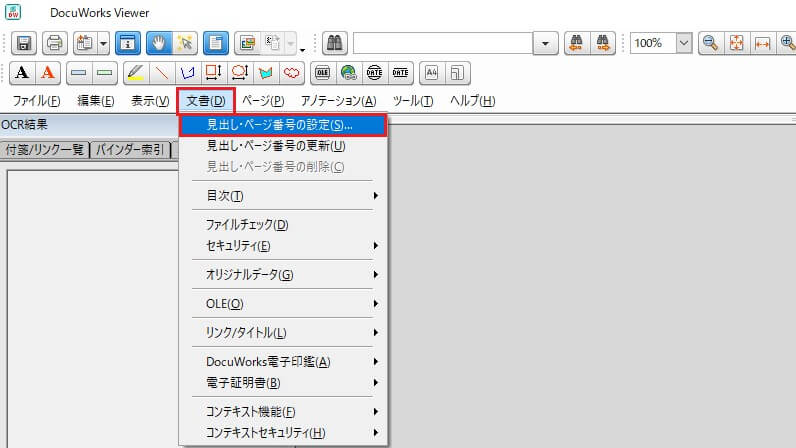Click the image thumbnail view icon

point(247,43)
